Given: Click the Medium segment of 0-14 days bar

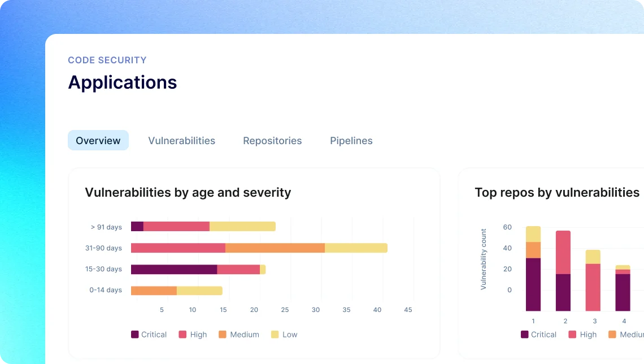Looking at the screenshot, I should click(154, 291).
